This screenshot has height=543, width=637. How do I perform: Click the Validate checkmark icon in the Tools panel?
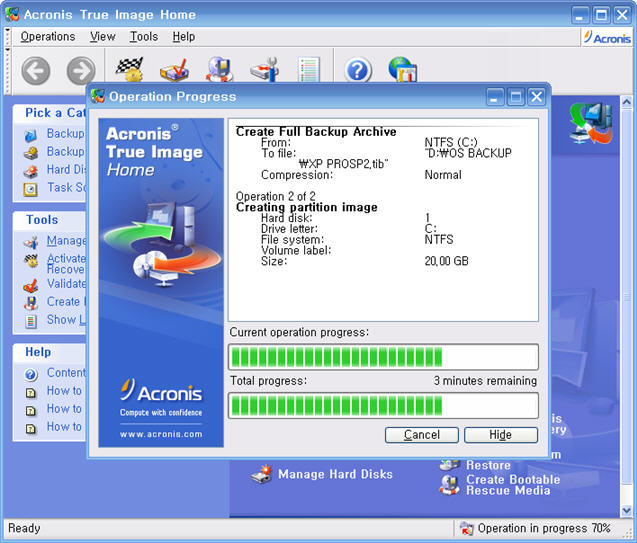coord(30,286)
